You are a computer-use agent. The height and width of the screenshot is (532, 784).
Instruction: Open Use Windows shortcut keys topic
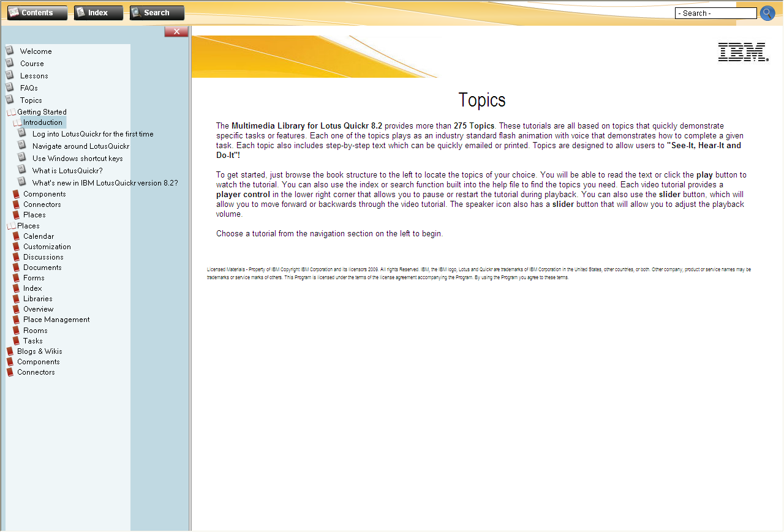78,159
